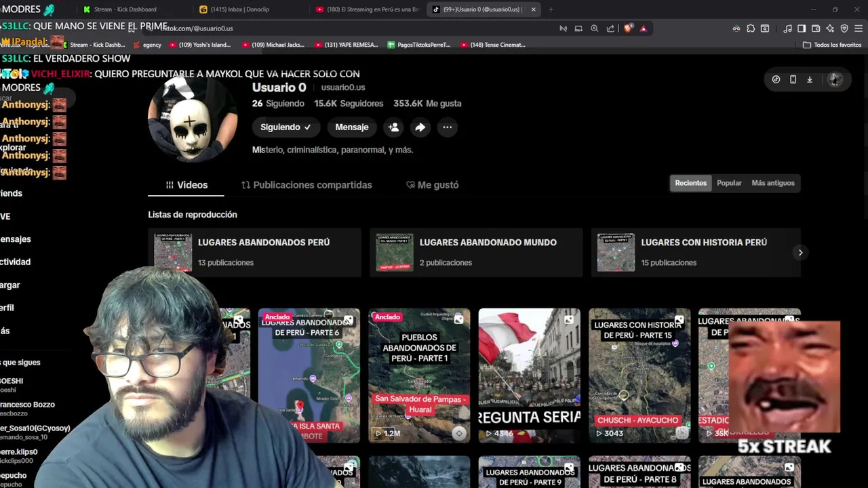Toggle the browser sidebar panel icon
This screenshot has height=488, width=868.
tap(802, 28)
